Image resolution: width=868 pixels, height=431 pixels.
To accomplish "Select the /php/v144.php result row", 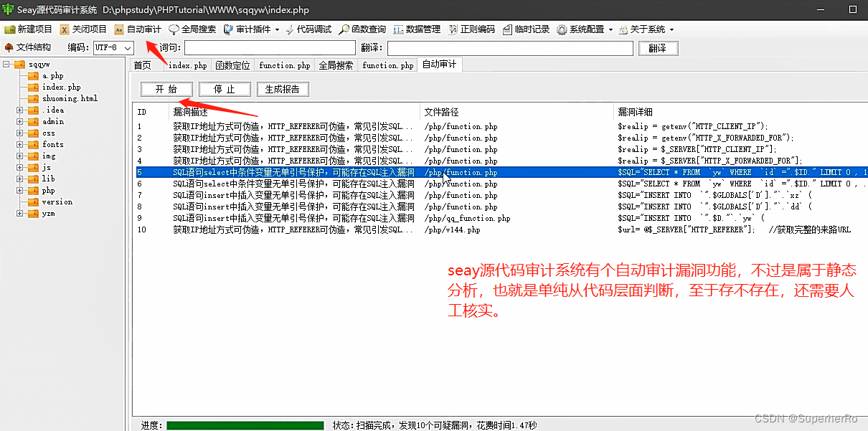I will pos(500,229).
